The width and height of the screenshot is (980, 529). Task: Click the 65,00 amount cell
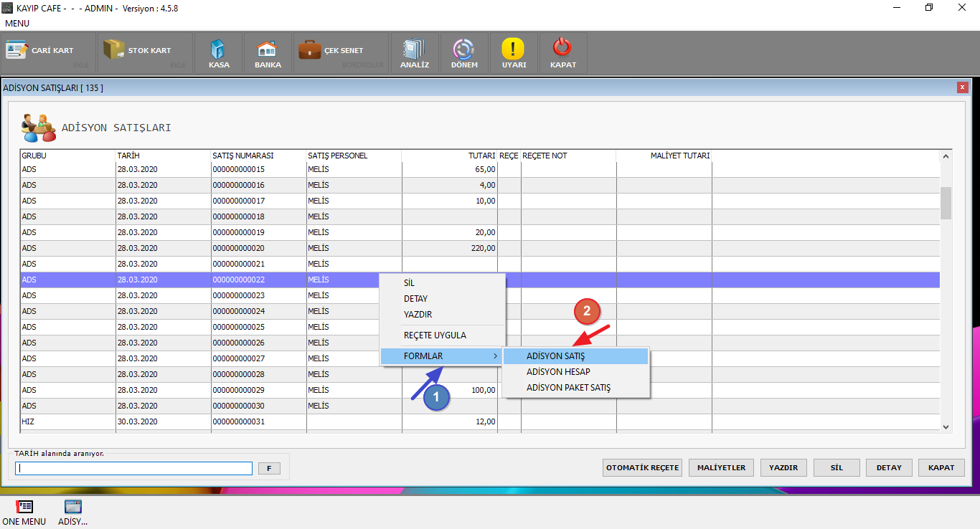(x=450, y=170)
